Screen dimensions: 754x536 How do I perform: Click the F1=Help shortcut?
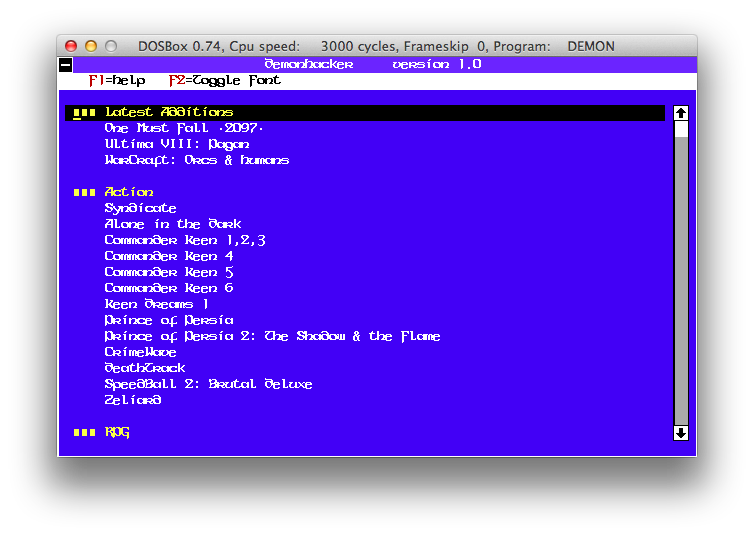(x=117, y=80)
